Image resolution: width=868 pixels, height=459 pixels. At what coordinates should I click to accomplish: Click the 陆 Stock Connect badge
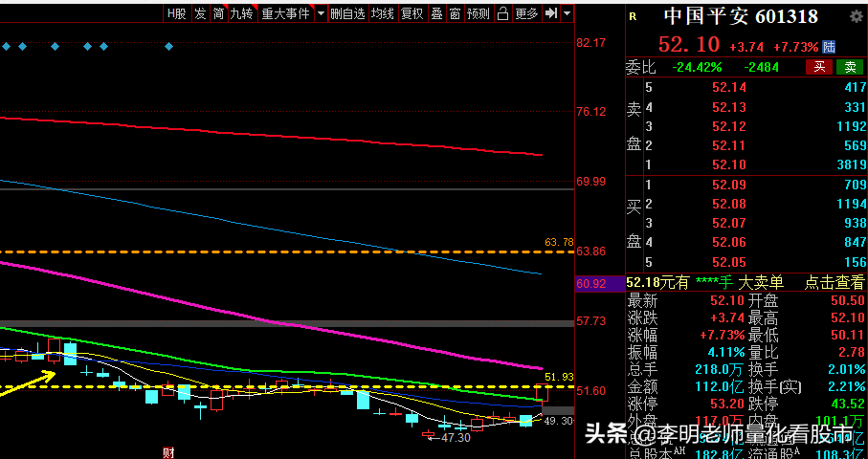(830, 47)
